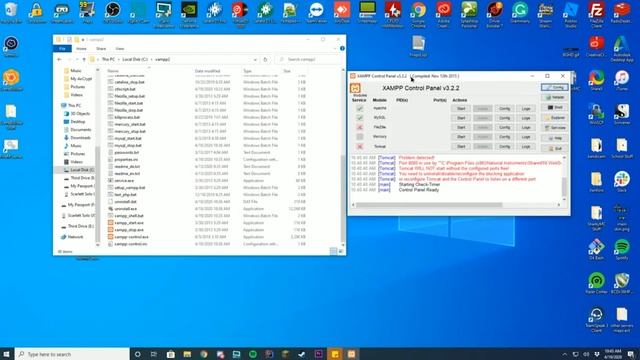Launch OBS Studio from the desktop
The width and height of the screenshot is (640, 360).
(x=112, y=12)
